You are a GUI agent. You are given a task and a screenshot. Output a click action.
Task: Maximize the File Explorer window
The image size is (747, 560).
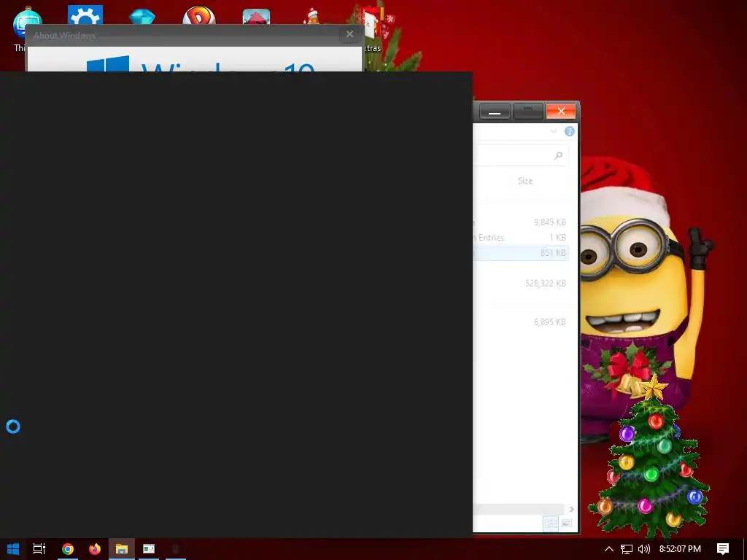coord(528,112)
